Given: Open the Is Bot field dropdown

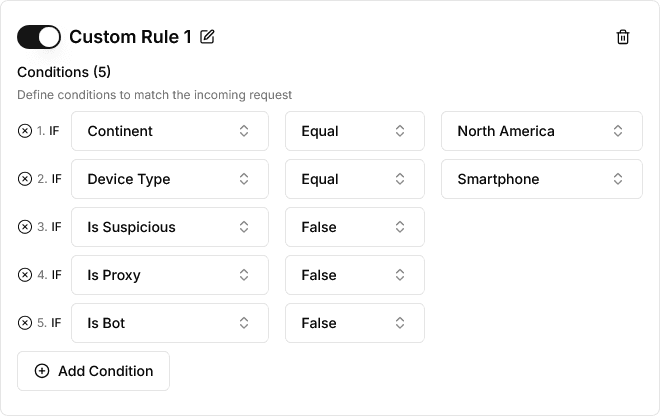Looking at the screenshot, I should [x=169, y=323].
